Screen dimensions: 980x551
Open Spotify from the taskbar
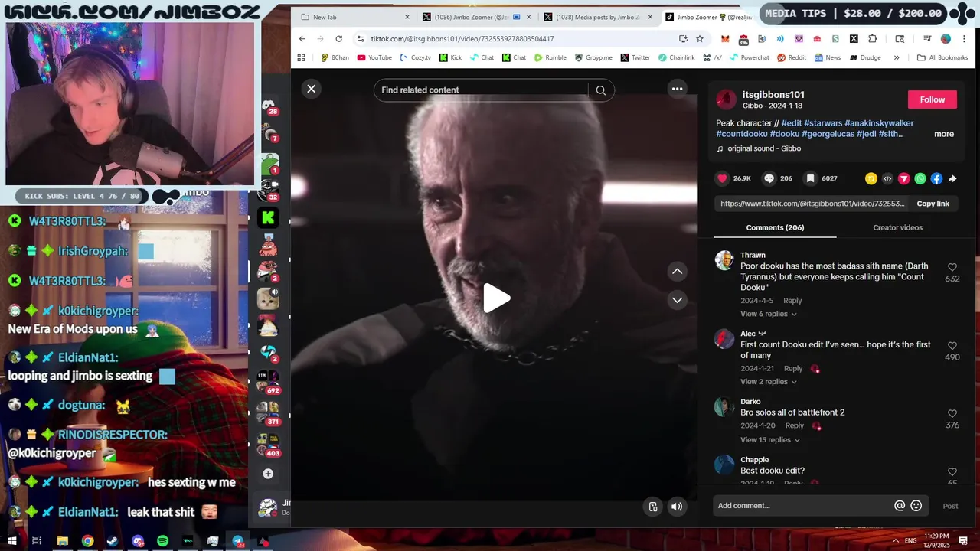[162, 541]
